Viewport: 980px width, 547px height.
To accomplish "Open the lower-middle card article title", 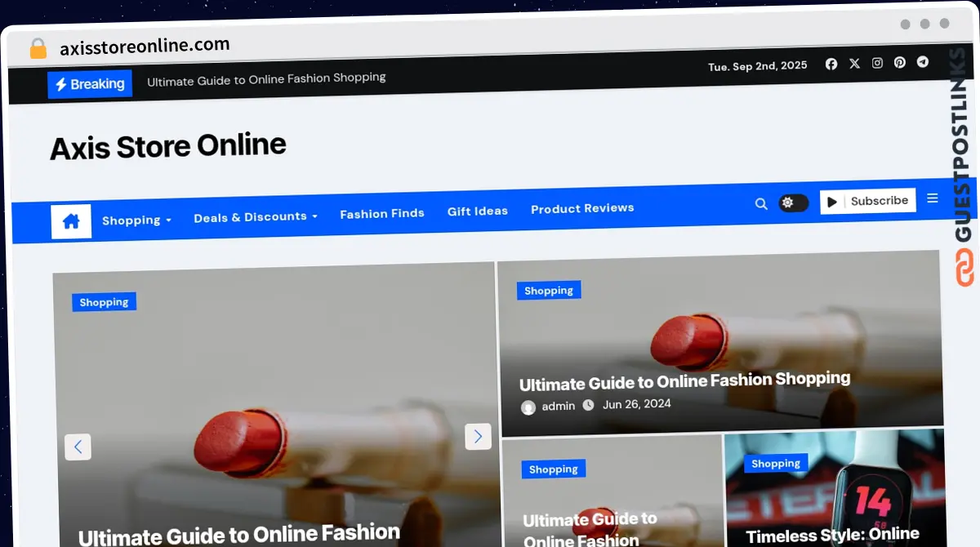I will [x=590, y=530].
